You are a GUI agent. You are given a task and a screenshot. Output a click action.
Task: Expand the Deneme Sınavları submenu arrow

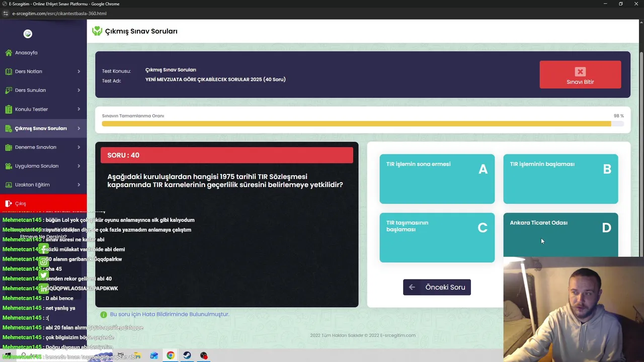[78, 147]
